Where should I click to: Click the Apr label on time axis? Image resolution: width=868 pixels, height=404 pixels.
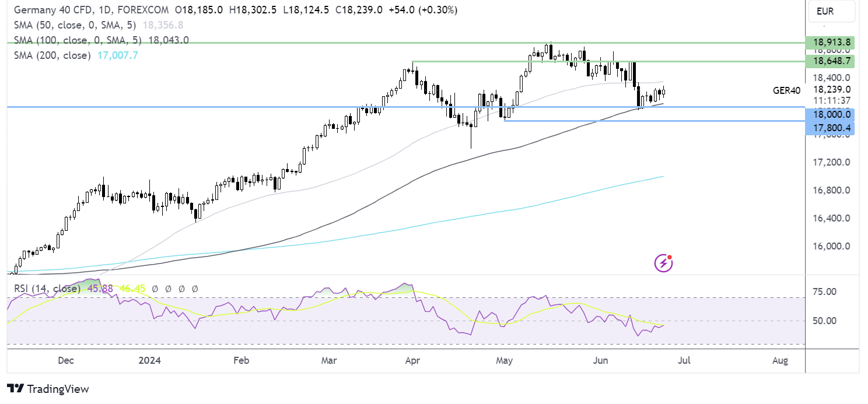412,361
